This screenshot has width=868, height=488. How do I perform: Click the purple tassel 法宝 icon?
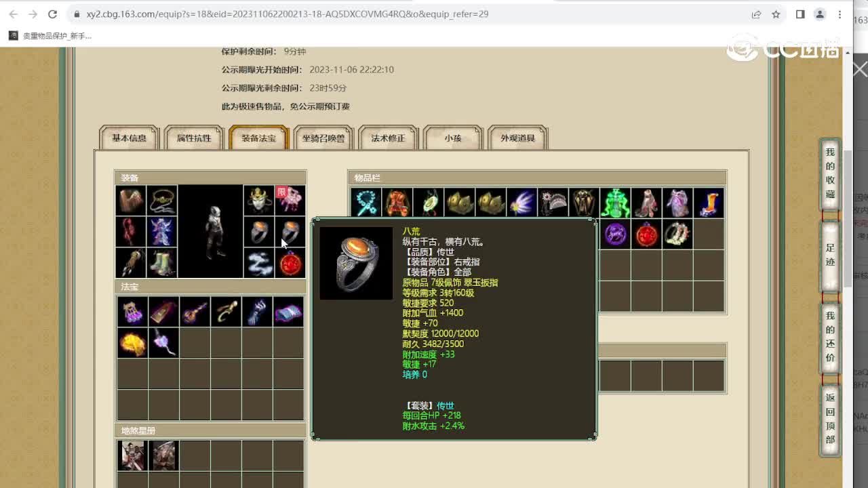point(132,312)
